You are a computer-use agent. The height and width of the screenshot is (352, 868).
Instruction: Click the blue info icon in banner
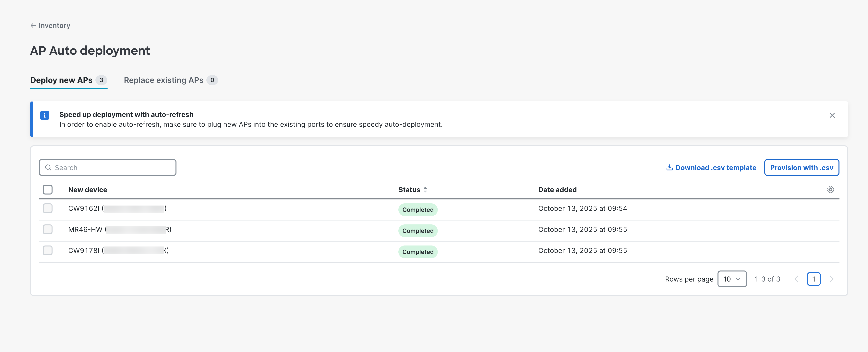pyautogui.click(x=44, y=115)
